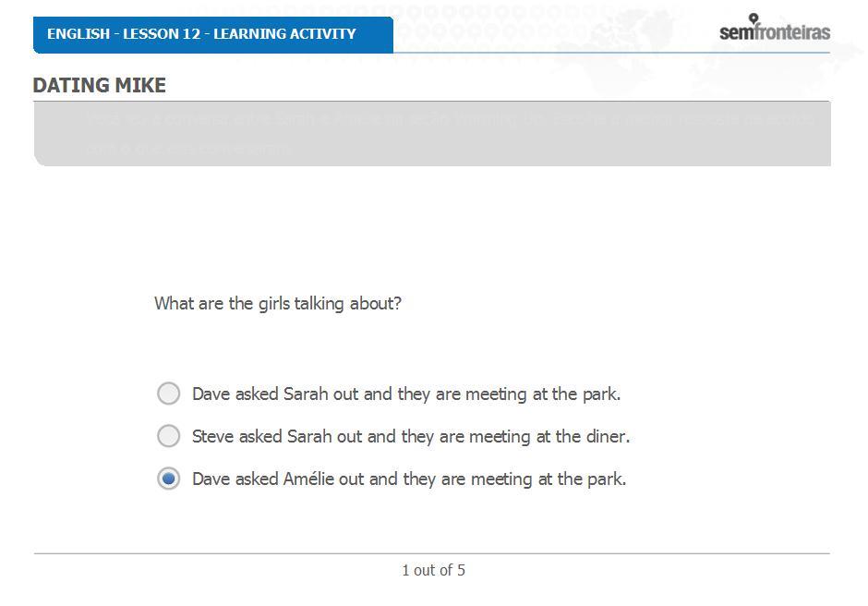Viewport: 868px width, 606px height.
Task: Click the horizontal divider above the page counter
Action: click(x=432, y=553)
